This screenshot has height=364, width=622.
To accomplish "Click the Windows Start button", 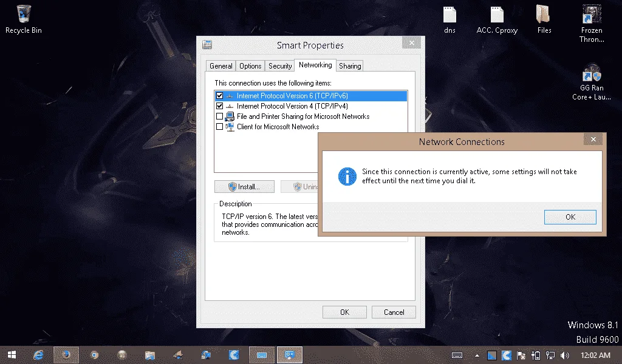I will 12,355.
